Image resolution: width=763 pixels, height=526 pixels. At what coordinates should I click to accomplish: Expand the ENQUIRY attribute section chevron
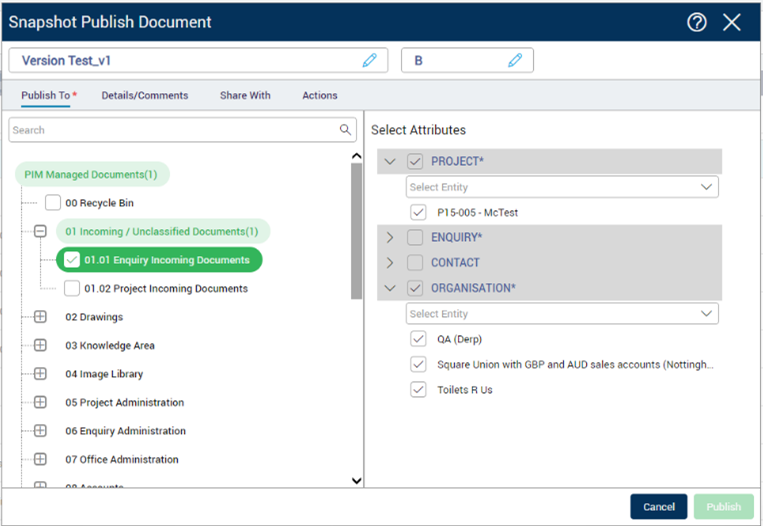coord(390,237)
